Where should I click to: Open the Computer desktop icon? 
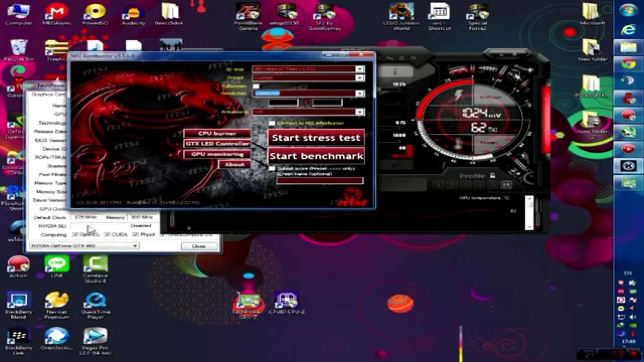click(x=19, y=14)
